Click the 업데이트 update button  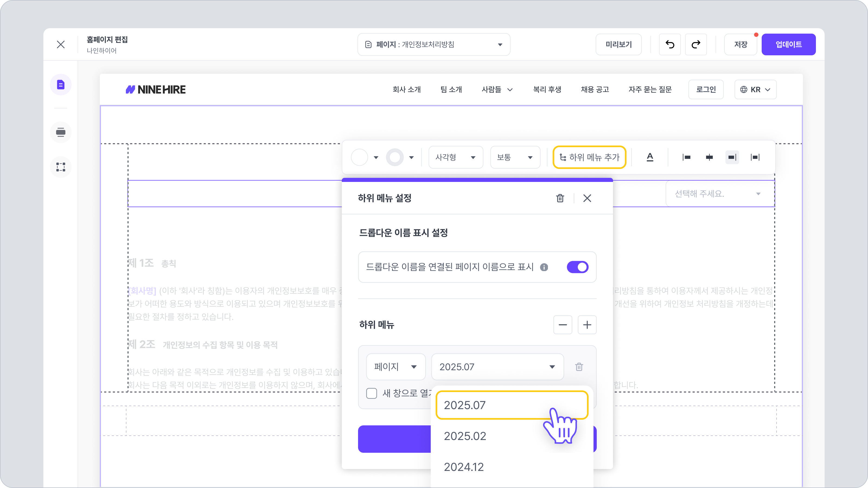(788, 44)
